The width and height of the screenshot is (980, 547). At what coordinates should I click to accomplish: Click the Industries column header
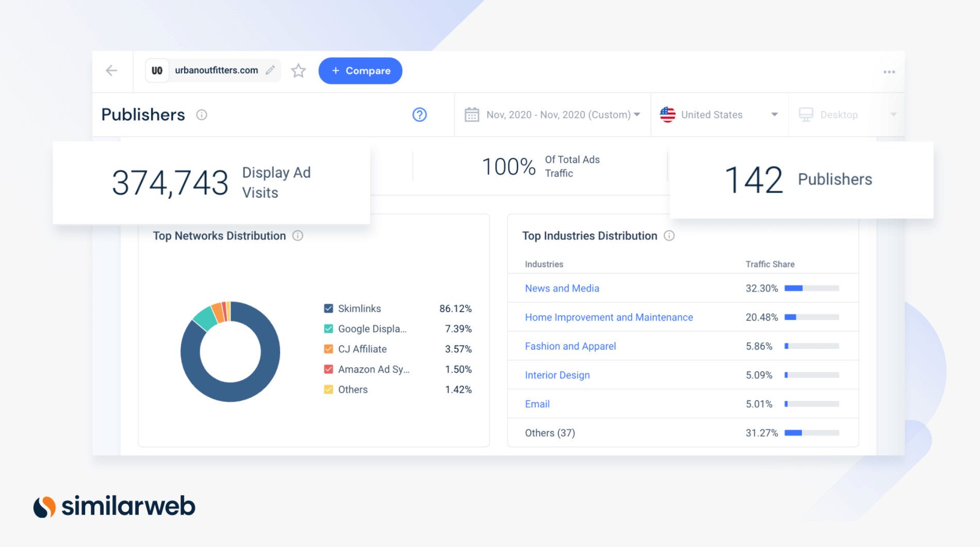pyautogui.click(x=544, y=264)
